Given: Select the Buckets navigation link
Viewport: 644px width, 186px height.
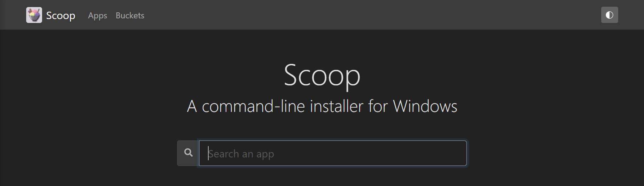Looking at the screenshot, I should [130, 16].
